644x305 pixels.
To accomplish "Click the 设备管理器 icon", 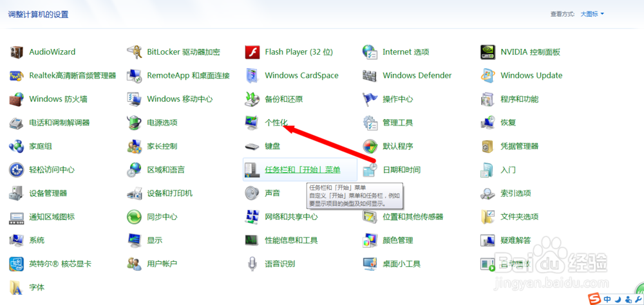I will click(x=17, y=193).
